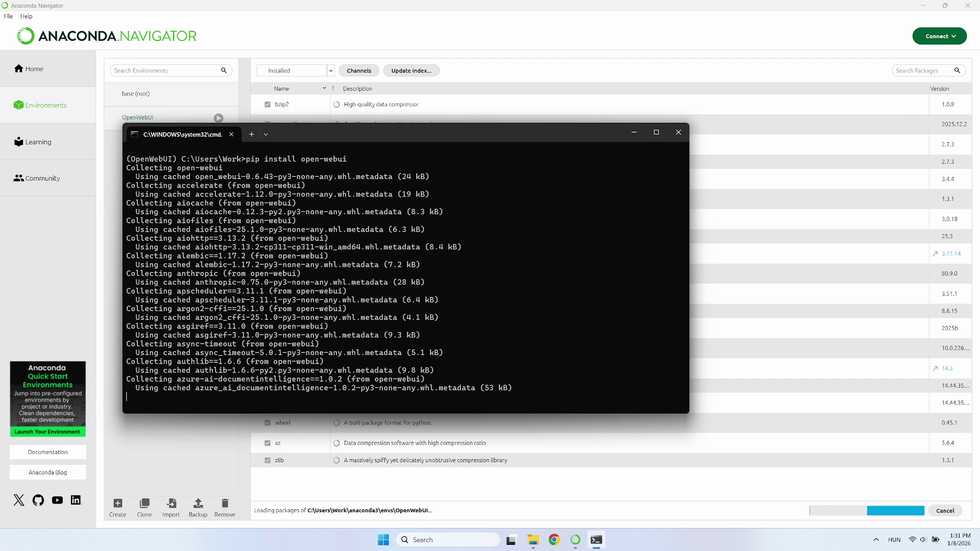The height and width of the screenshot is (551, 980).
Task: Open the Anaconda GitHub icon link
Action: pyautogui.click(x=38, y=500)
